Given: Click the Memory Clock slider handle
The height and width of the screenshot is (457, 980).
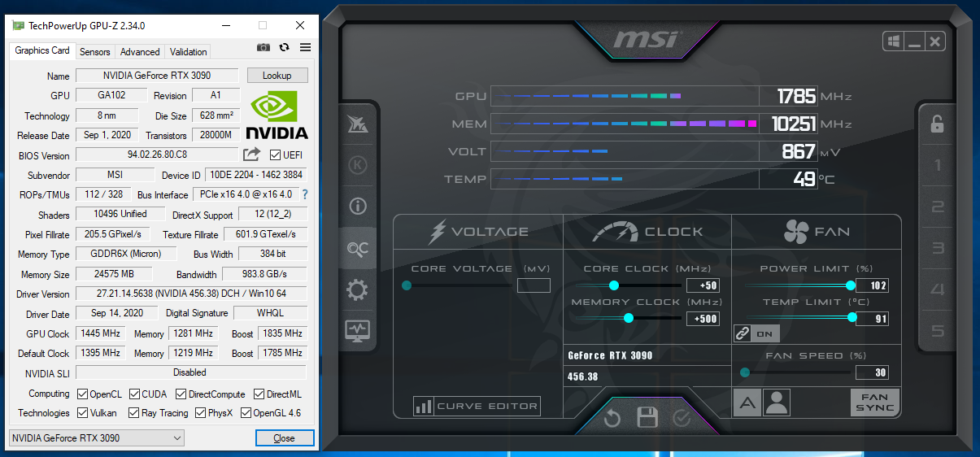Looking at the screenshot, I should pyautogui.click(x=629, y=318).
